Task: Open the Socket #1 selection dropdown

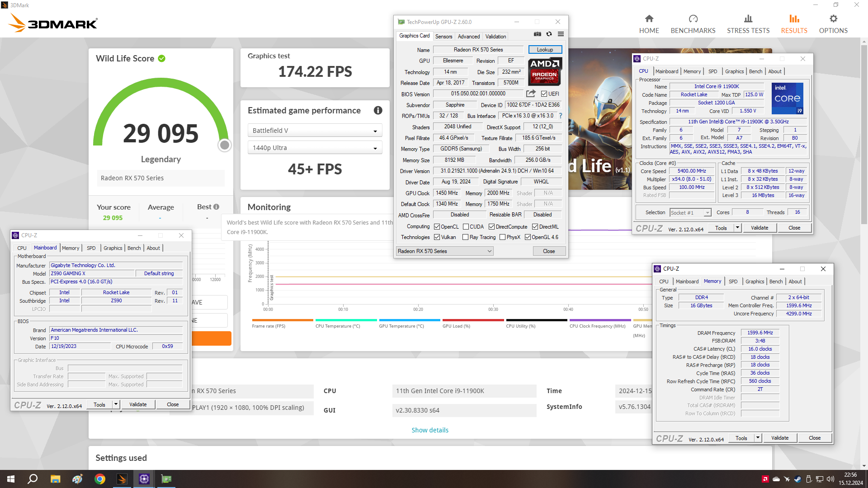Action: (690, 212)
